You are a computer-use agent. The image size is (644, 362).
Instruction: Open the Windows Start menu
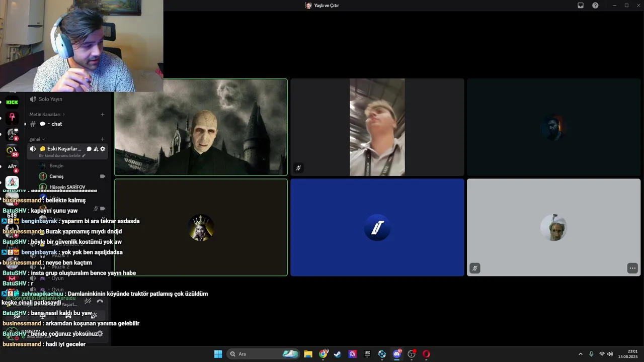[218, 354]
